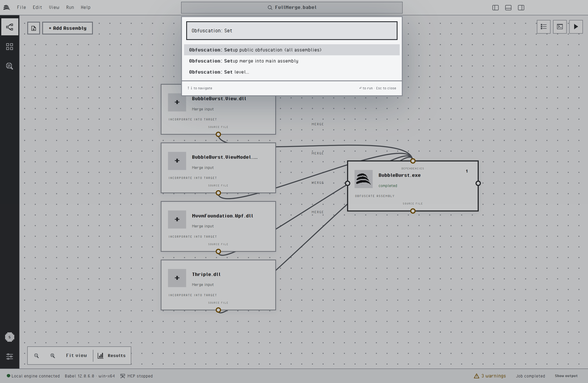
Task: Click the 3 warnings indicator
Action: [490, 376]
